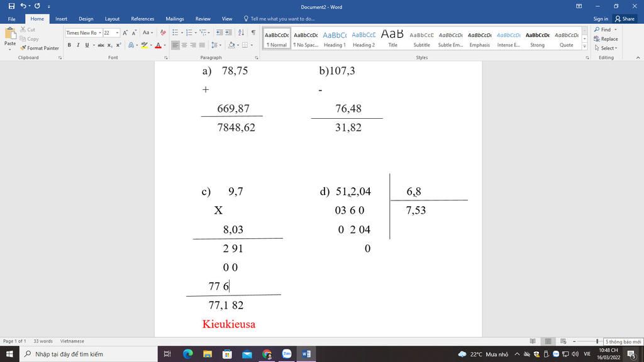The height and width of the screenshot is (362, 644).
Task: Toggle Subscript formatting
Action: [x=109, y=45]
